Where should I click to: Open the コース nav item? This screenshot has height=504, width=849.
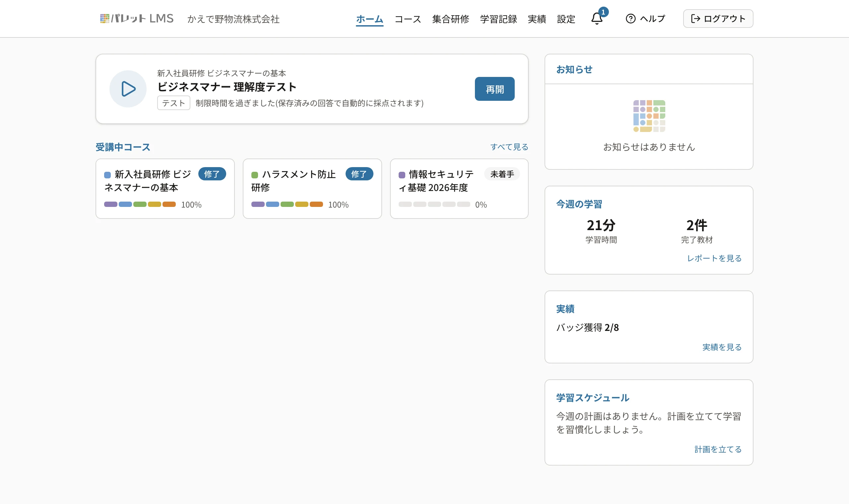(x=408, y=19)
